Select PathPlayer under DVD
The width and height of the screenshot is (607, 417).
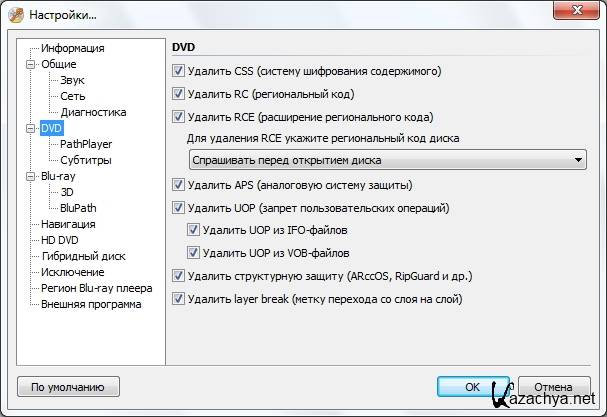86,144
